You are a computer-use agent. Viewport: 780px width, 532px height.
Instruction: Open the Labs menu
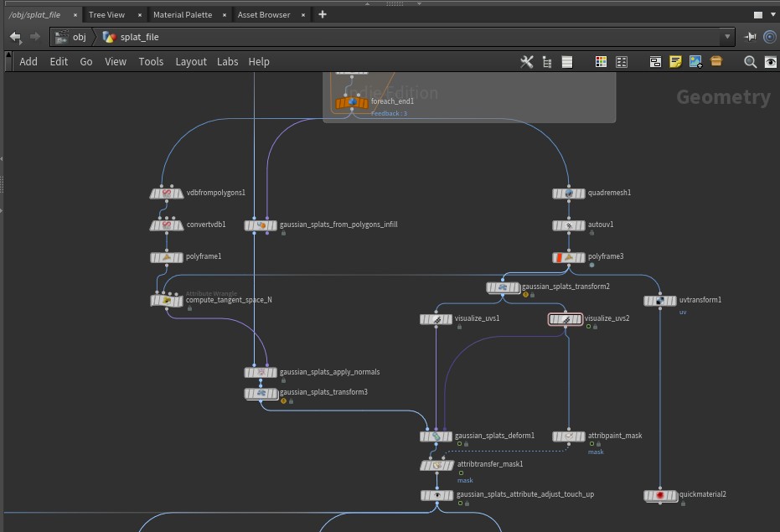(227, 62)
